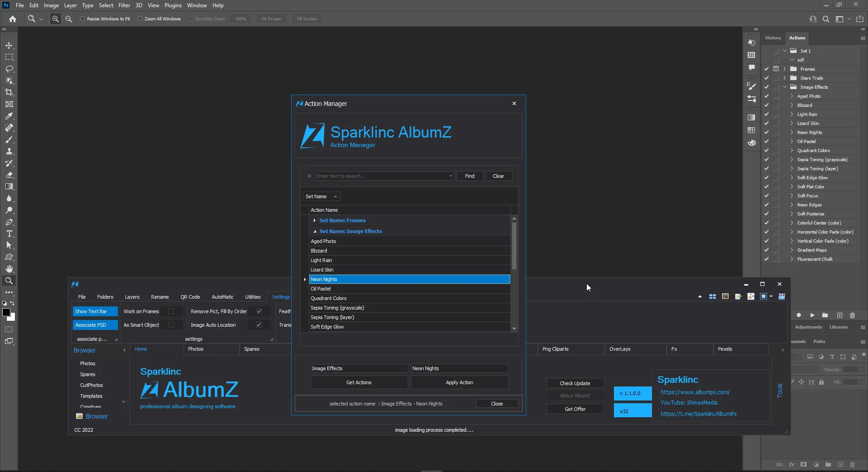Select the Rectangular Marquee tool
868x472 pixels.
coord(9,57)
